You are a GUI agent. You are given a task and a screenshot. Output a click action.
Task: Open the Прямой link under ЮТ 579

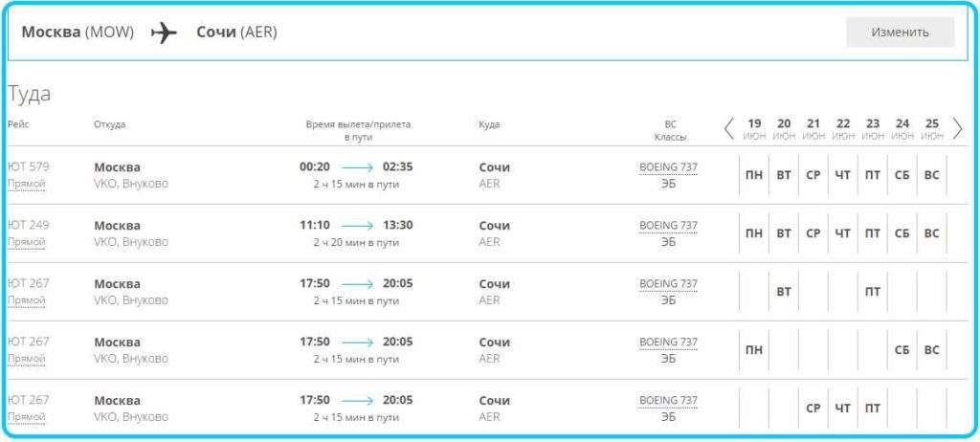pos(27,184)
